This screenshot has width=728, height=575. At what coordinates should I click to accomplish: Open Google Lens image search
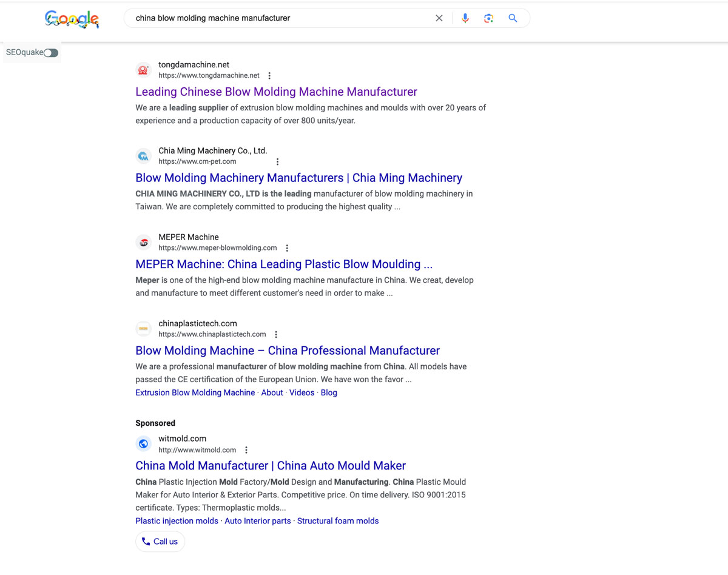click(x=488, y=18)
